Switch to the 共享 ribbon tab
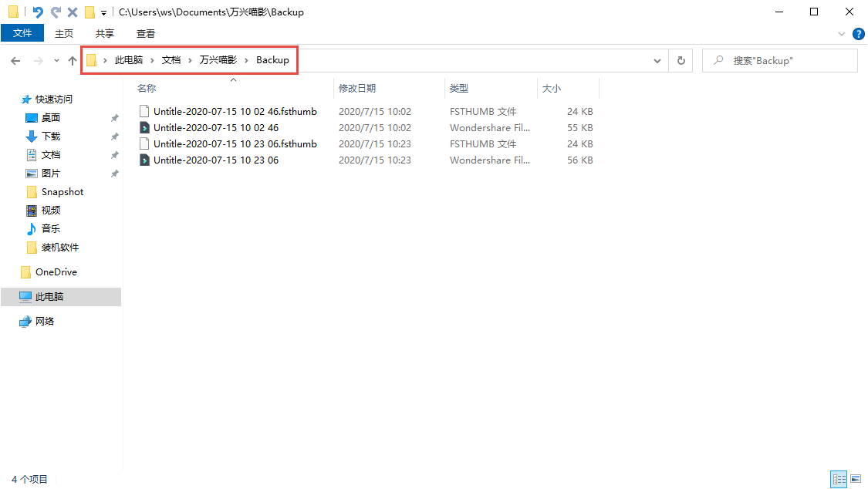This screenshot has width=868, height=489. point(105,34)
